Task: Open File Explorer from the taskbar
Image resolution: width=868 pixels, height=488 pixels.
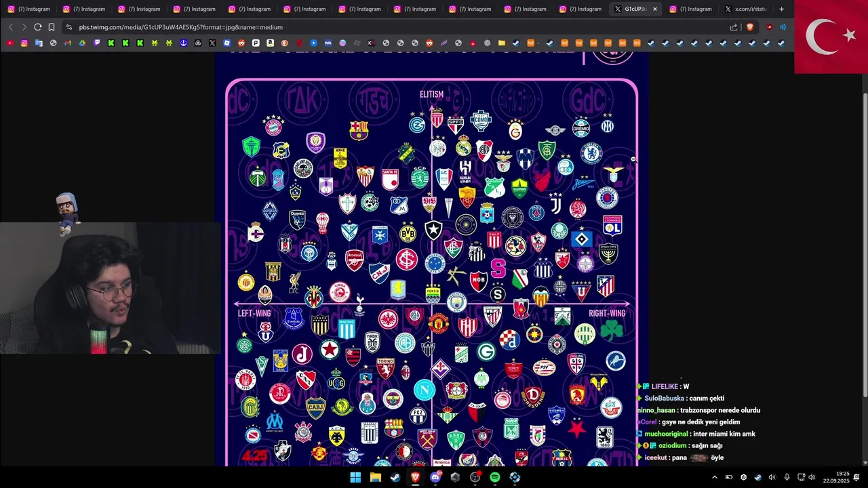Action: (x=375, y=477)
